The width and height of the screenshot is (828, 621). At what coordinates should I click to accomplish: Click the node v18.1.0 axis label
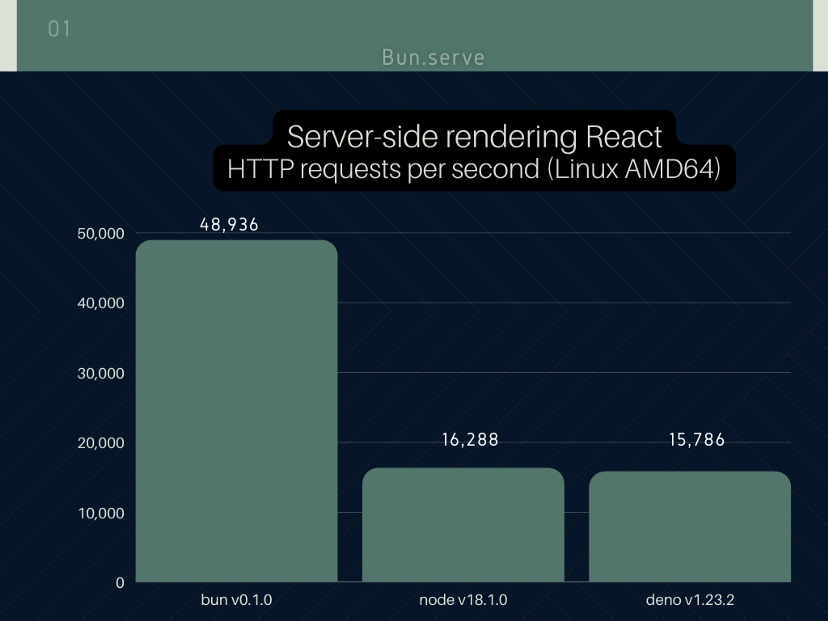(x=463, y=600)
